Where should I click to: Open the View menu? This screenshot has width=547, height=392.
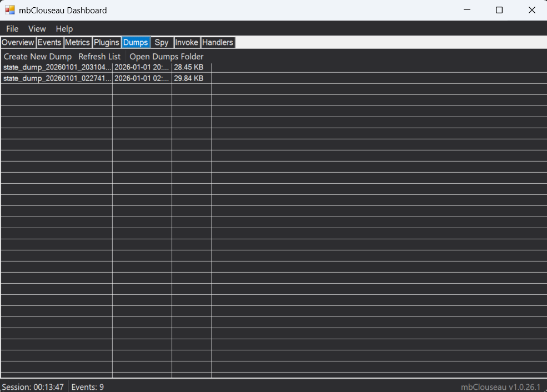pos(37,28)
